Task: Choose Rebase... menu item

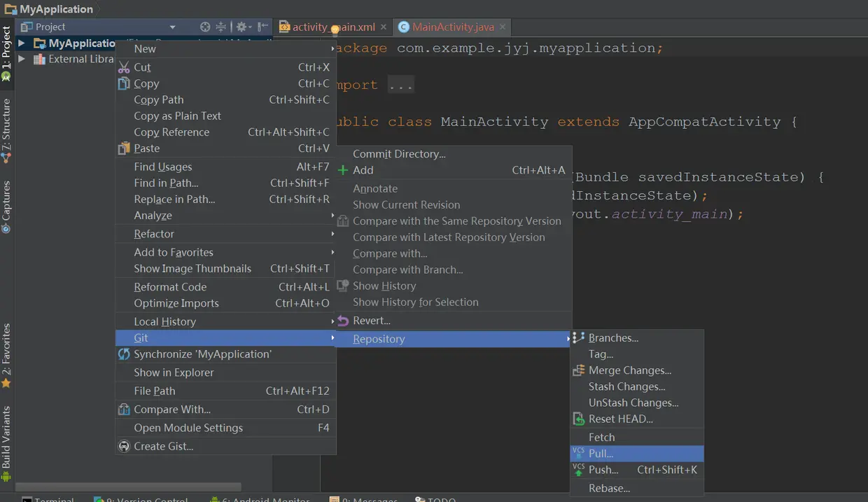Action: click(x=637, y=488)
